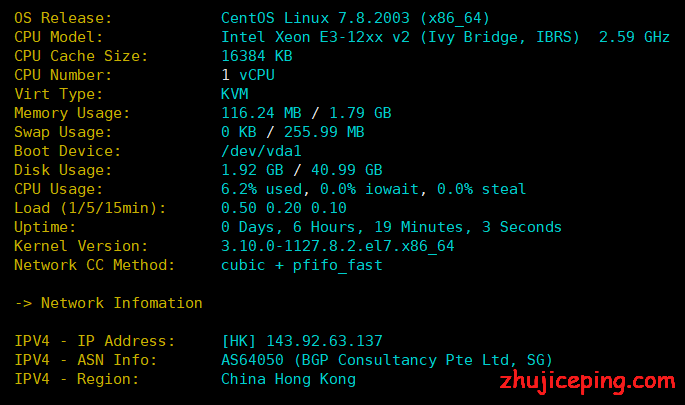Click the kernel version 3.10.0-1127.8.2.el7.x86_64
This screenshot has width=685, height=405.
pyautogui.click(x=338, y=246)
